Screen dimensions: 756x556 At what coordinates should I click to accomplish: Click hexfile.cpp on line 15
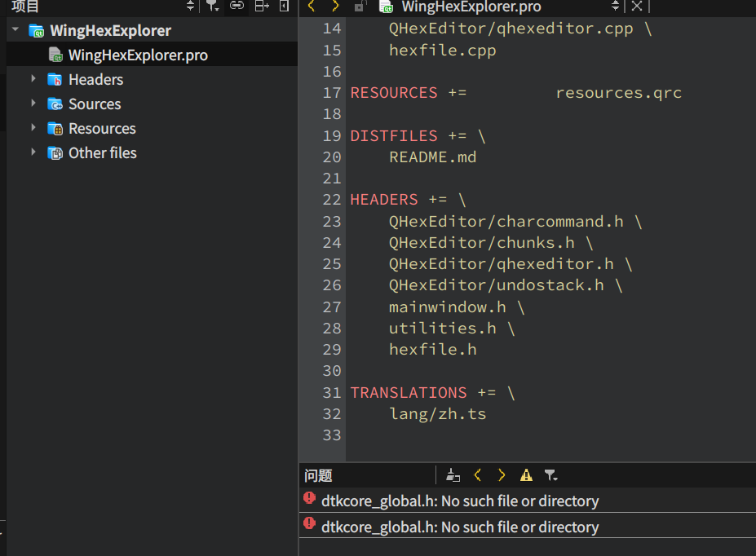443,50
